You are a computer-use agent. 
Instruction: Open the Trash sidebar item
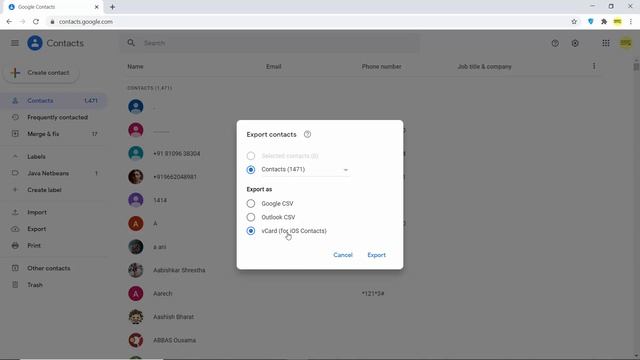(54, 284)
